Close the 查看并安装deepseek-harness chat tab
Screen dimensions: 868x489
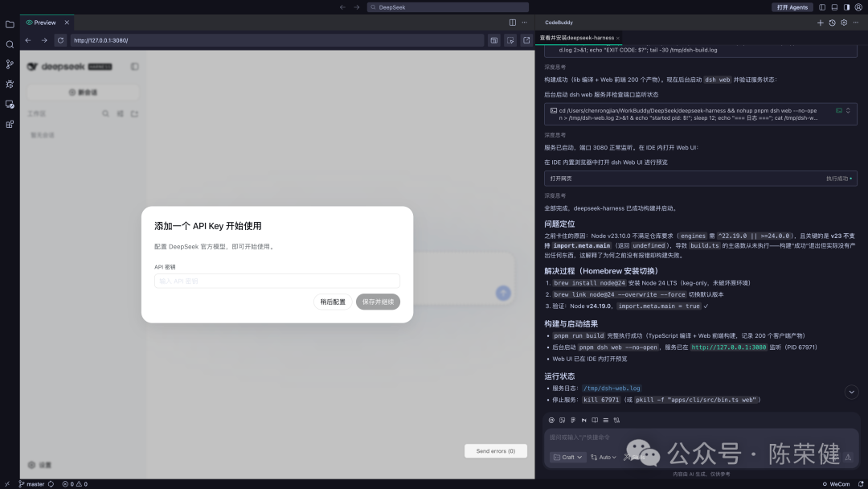pos(618,39)
